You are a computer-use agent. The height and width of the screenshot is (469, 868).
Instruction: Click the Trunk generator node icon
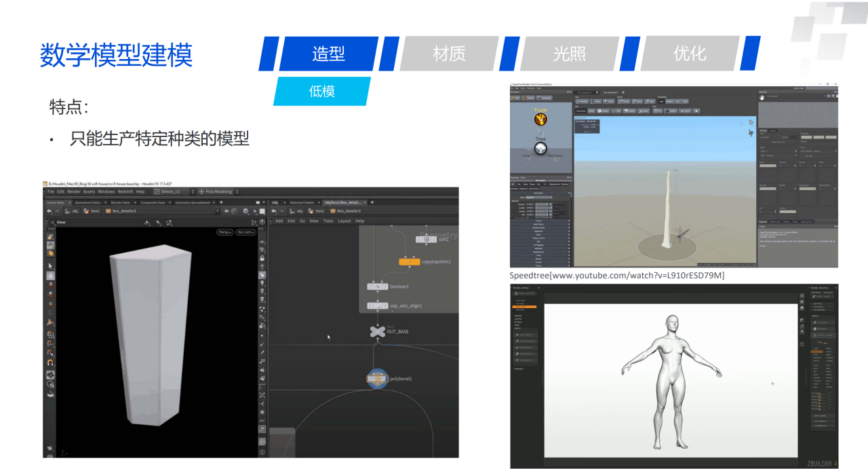[540, 119]
